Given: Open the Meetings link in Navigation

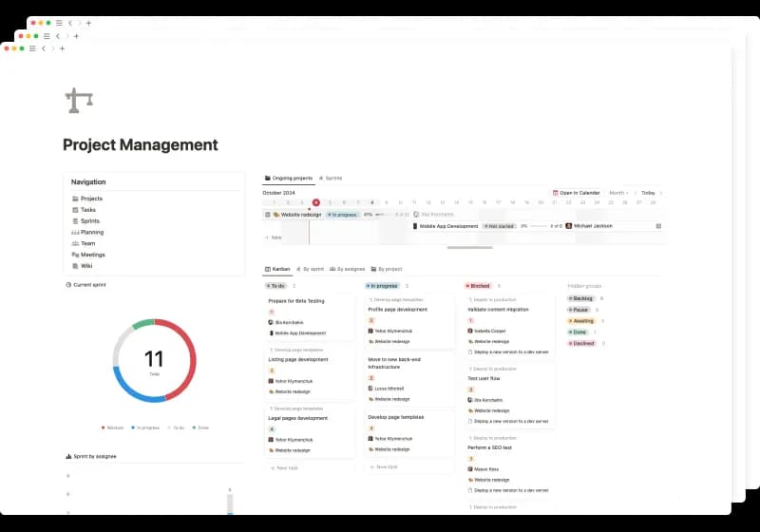Looking at the screenshot, I should [x=92, y=255].
